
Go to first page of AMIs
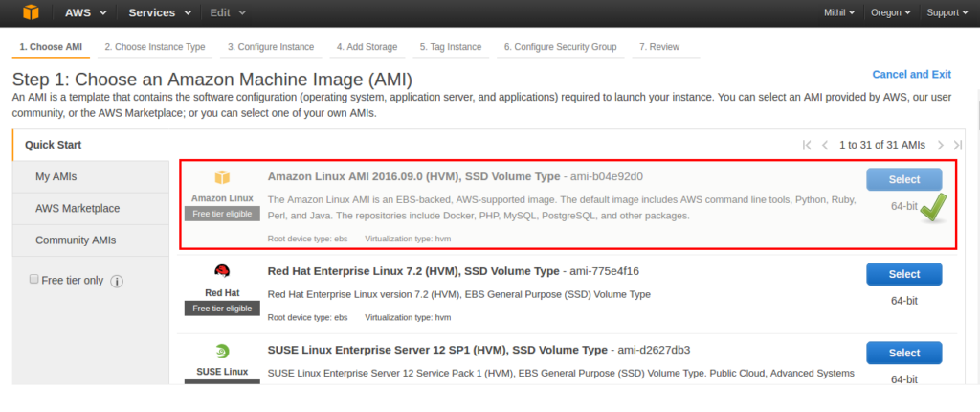(807, 145)
